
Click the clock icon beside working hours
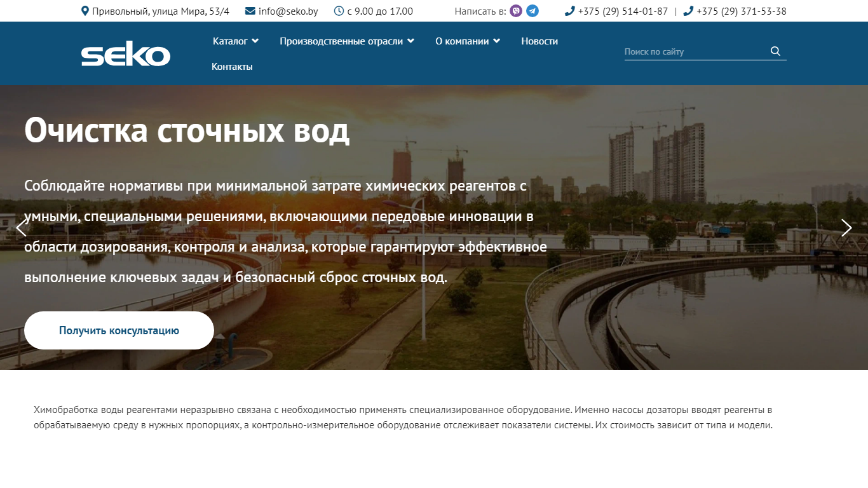click(x=339, y=11)
